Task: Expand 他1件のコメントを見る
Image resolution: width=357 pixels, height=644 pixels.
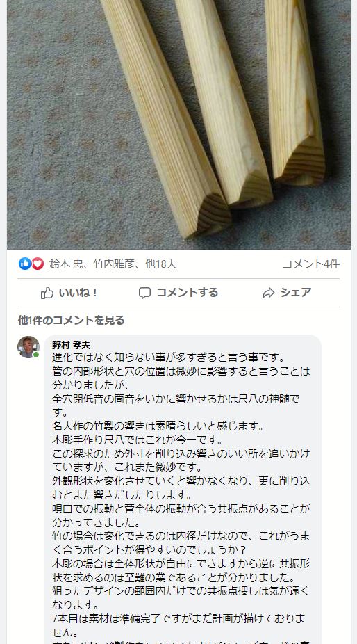Action: (x=71, y=321)
